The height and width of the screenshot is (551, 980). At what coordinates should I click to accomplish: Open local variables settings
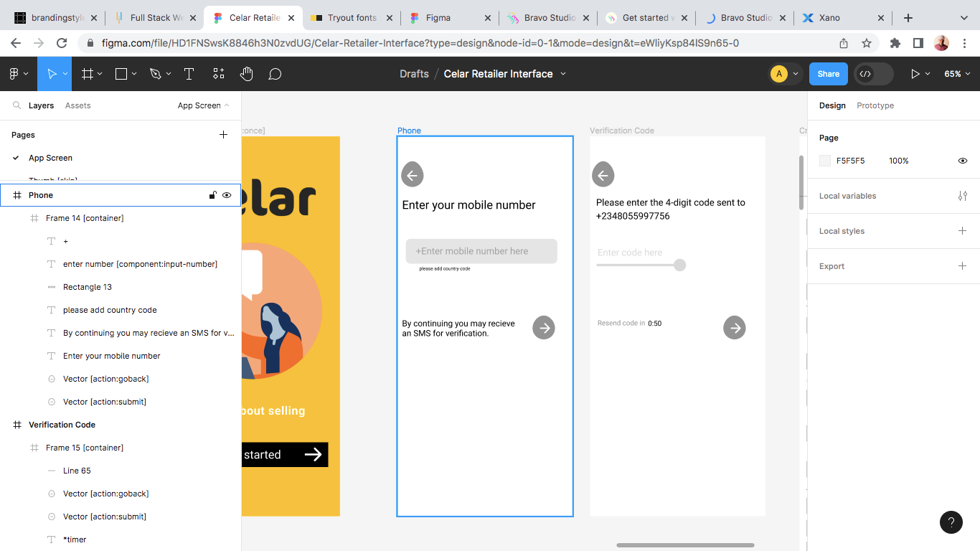963,196
